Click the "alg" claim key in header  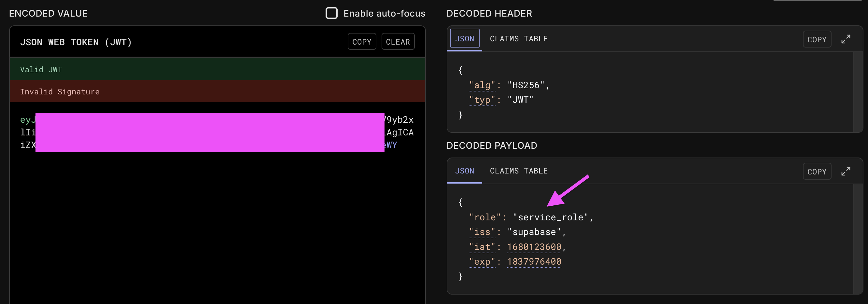point(482,85)
